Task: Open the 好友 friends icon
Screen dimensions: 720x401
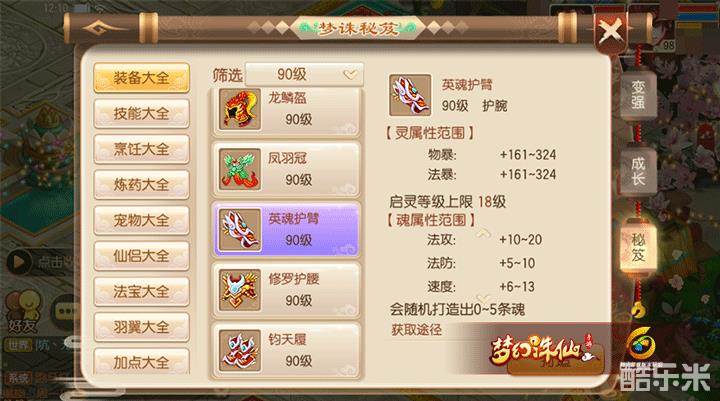Action: pos(23,312)
